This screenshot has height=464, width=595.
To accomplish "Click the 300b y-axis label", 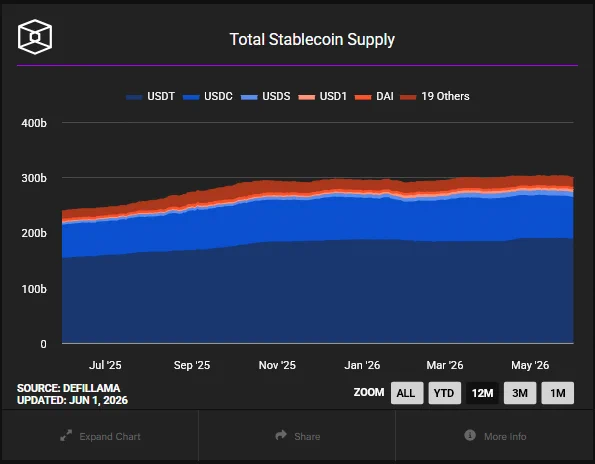I will tap(34, 178).
